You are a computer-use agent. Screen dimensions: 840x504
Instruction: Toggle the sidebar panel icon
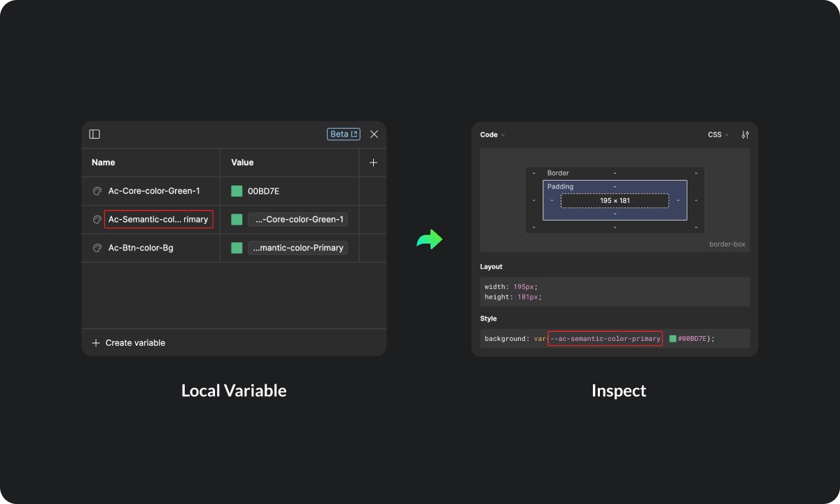coord(94,134)
